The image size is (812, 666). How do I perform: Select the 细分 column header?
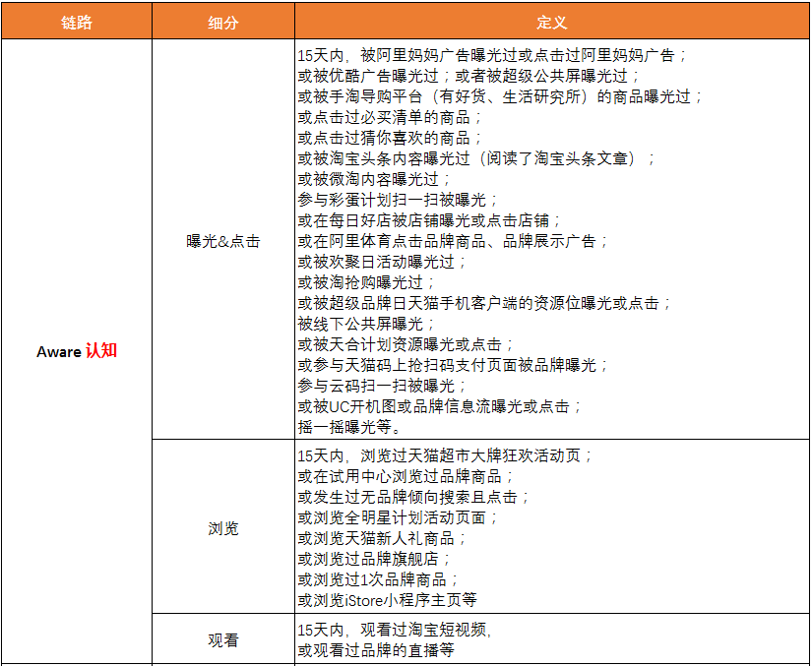coord(223,22)
